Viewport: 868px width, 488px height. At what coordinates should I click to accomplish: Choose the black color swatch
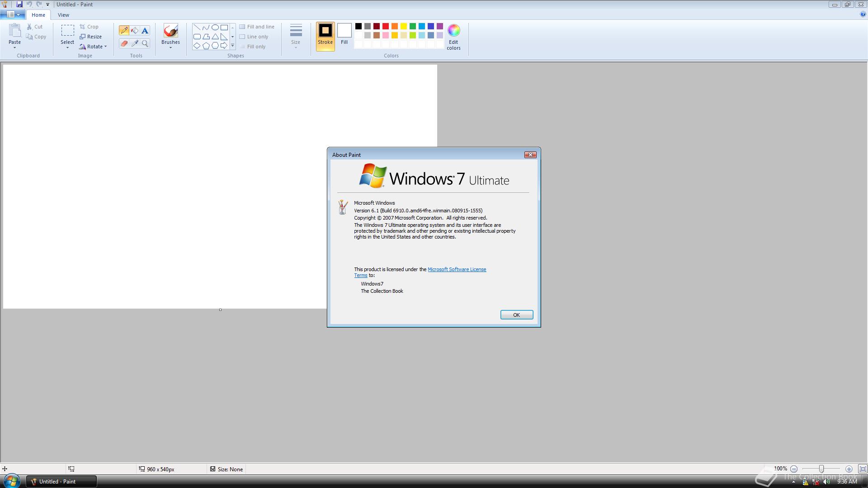(359, 26)
